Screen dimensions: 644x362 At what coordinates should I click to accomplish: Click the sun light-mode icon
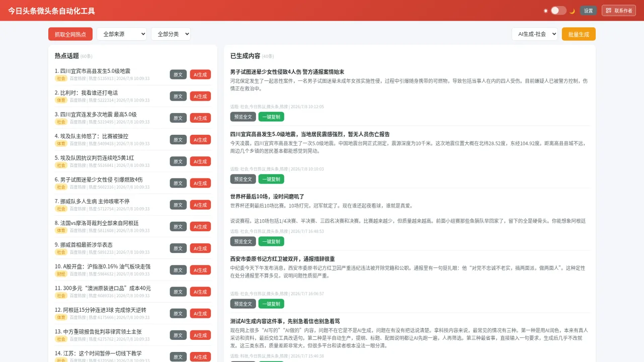tap(546, 11)
